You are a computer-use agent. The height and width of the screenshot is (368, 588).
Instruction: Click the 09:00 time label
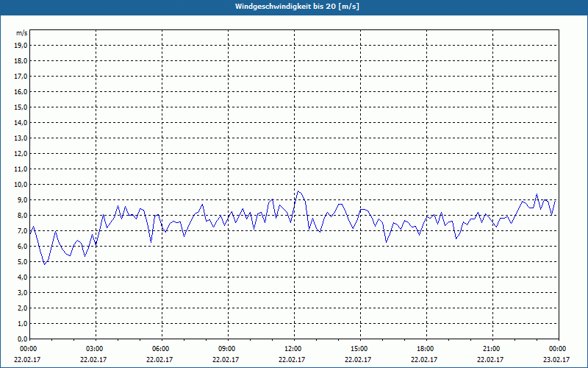(x=227, y=349)
